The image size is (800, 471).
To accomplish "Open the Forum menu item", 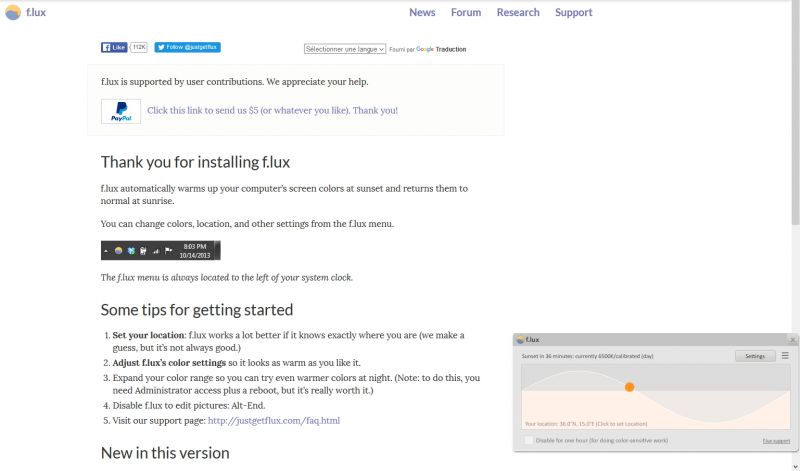I will pos(466,12).
